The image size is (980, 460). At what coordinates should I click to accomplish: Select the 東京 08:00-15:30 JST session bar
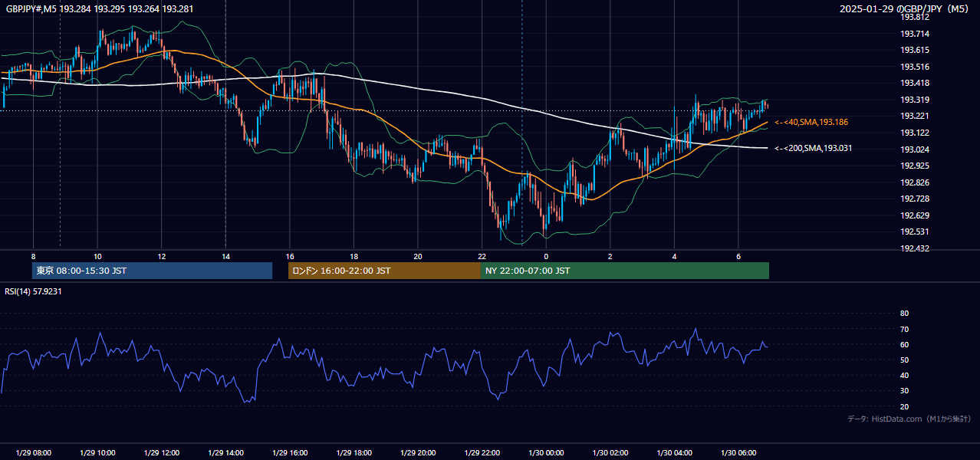152,271
